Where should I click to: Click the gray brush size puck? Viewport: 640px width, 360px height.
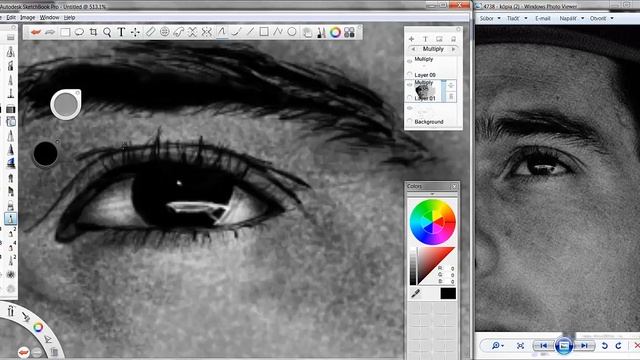click(65, 104)
